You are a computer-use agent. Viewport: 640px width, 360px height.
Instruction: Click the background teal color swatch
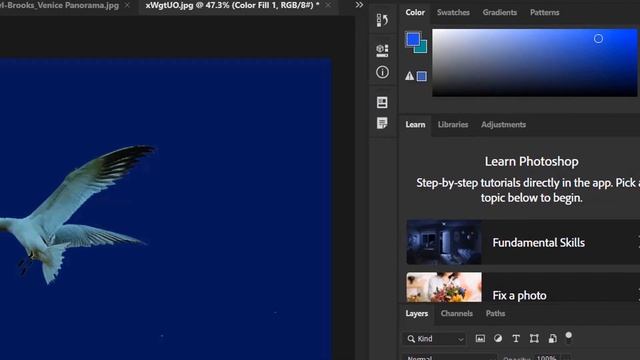[x=422, y=48]
